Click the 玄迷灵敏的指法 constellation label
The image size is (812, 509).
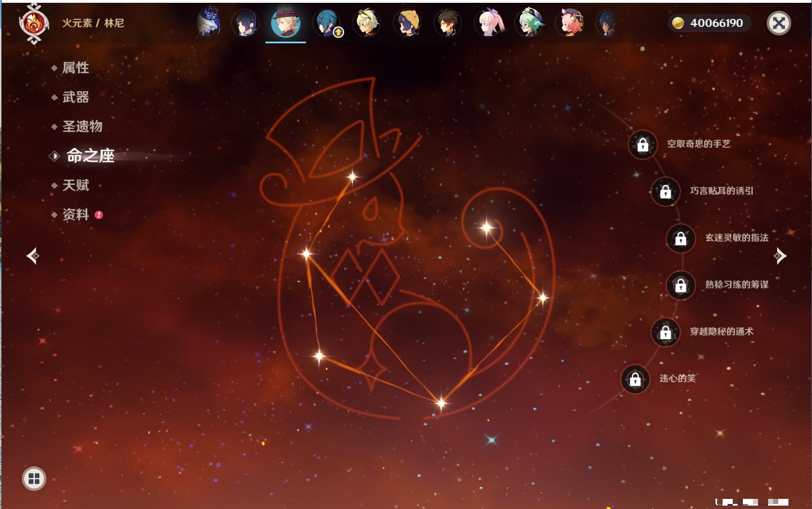coord(737,237)
